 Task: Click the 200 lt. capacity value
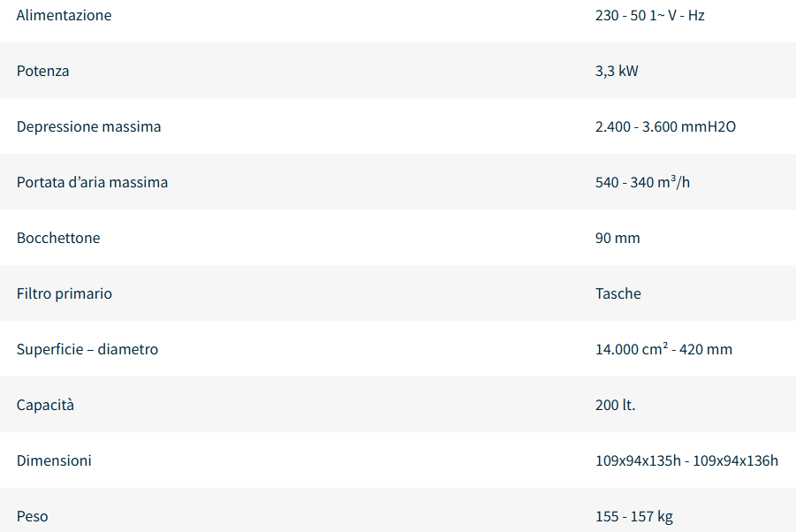pos(615,406)
